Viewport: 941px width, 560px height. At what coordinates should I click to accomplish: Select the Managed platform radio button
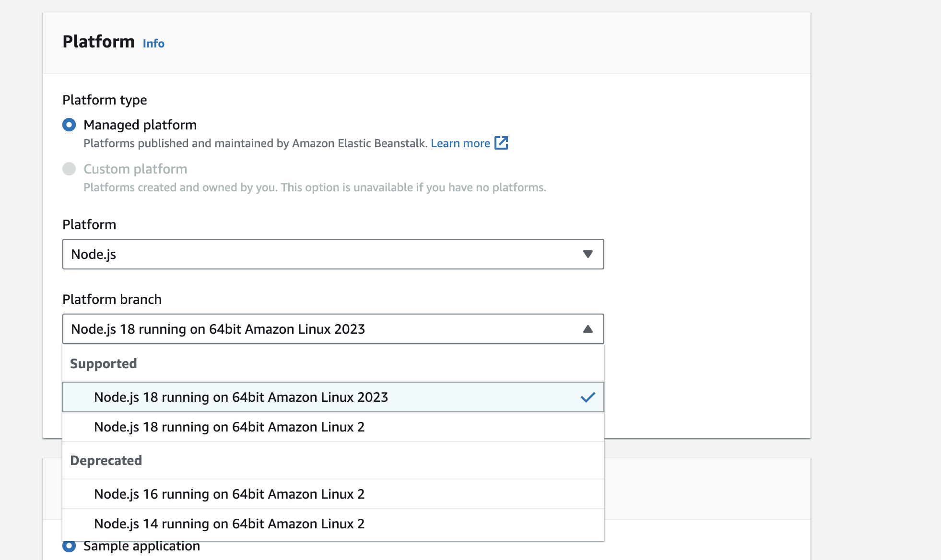[69, 125]
